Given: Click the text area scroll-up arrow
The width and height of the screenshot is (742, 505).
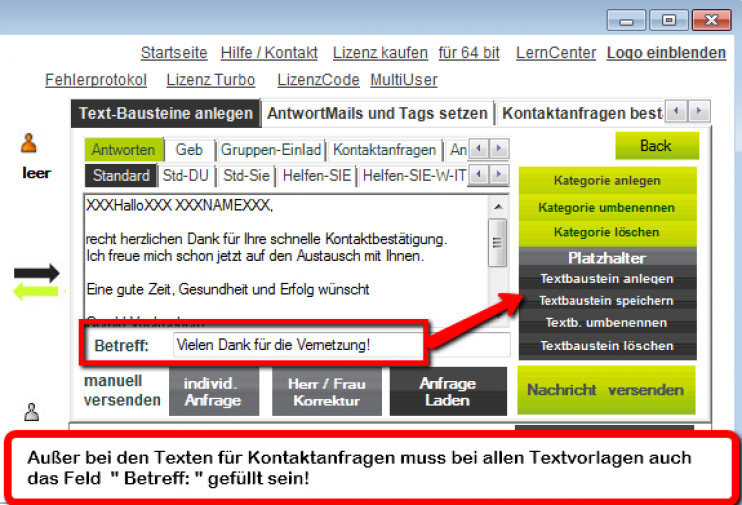Looking at the screenshot, I should coord(498,206).
